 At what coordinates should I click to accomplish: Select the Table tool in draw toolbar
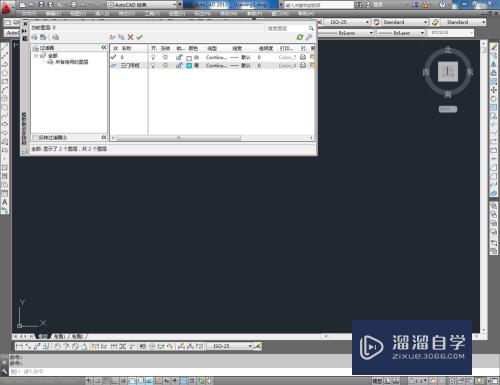pyautogui.click(x=5, y=193)
